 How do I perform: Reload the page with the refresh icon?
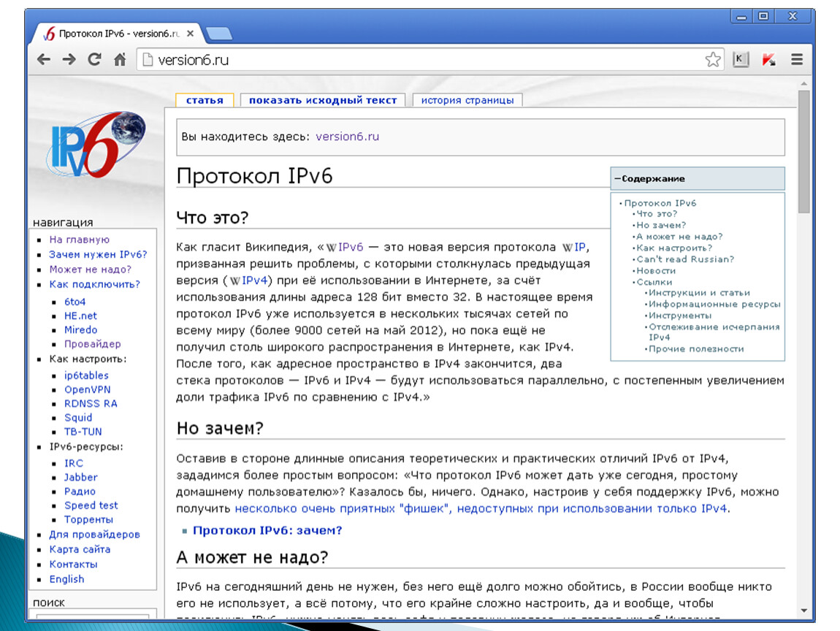point(94,60)
